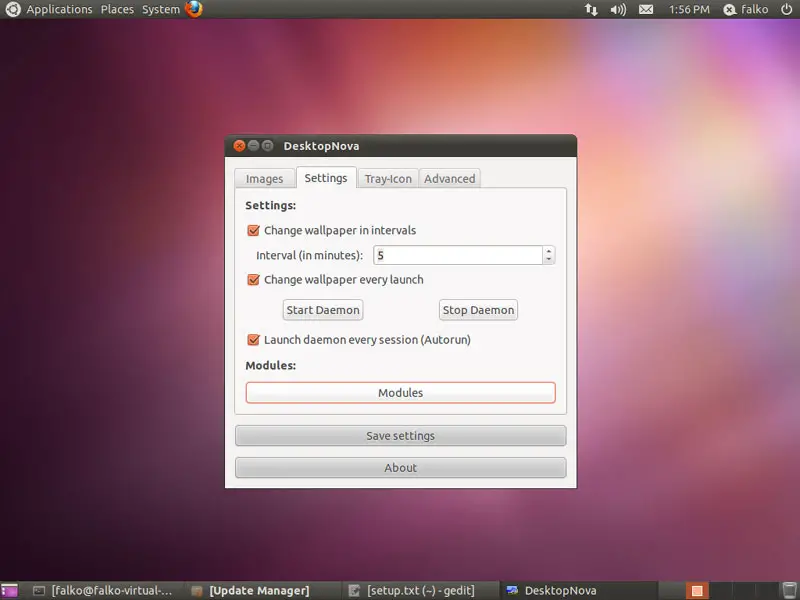Viewport: 800px width, 600px height.
Task: Open the Applications menu
Action: pos(59,9)
